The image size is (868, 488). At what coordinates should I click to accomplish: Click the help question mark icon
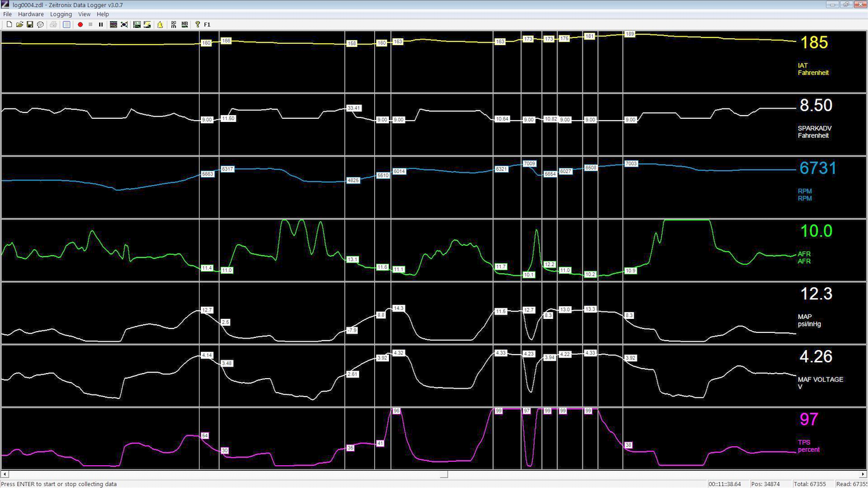click(198, 24)
